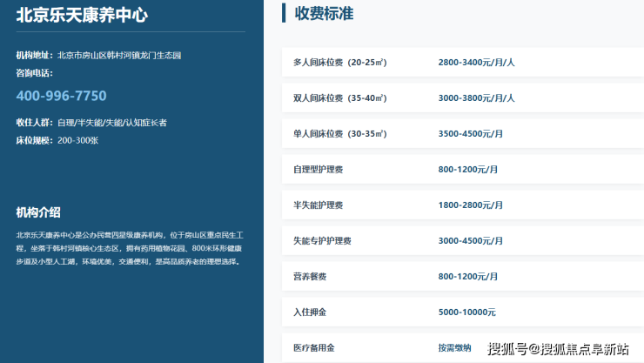Click the bed count 200-300张
The height and width of the screenshot is (363, 644).
78,140
